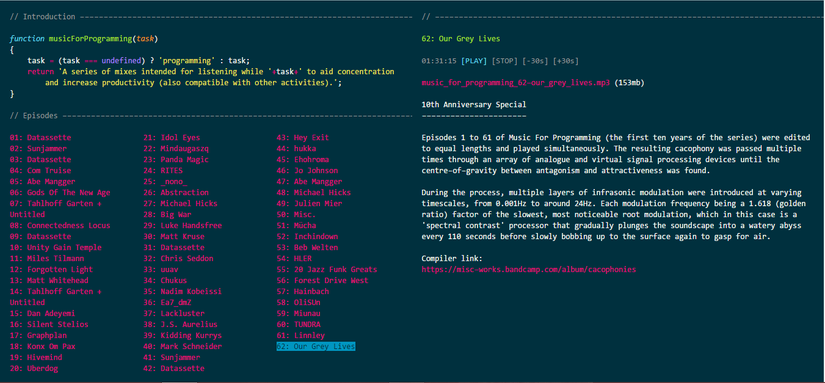This screenshot has height=383, width=825.
Task: Open episode 50: Misc.
Action: coord(297,215)
